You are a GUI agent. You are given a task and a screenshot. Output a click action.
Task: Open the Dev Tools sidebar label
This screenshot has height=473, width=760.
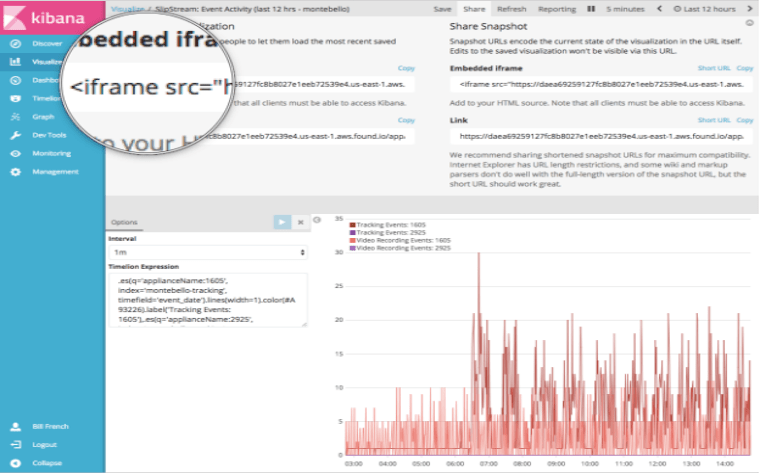coord(49,135)
